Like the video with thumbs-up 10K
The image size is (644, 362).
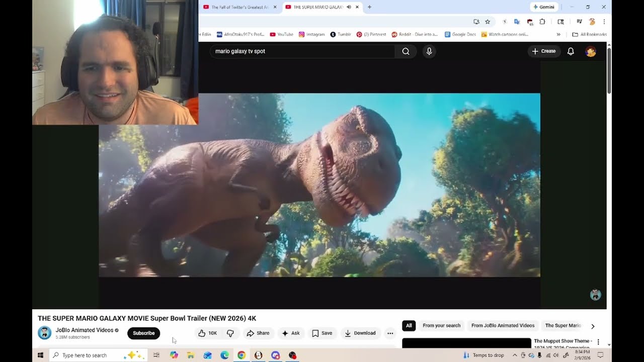click(207, 333)
